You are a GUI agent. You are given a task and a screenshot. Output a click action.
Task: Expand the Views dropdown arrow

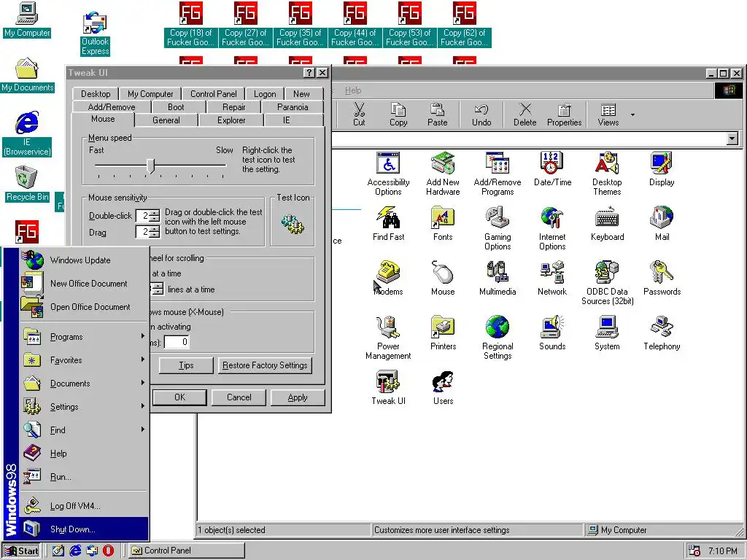point(632,114)
